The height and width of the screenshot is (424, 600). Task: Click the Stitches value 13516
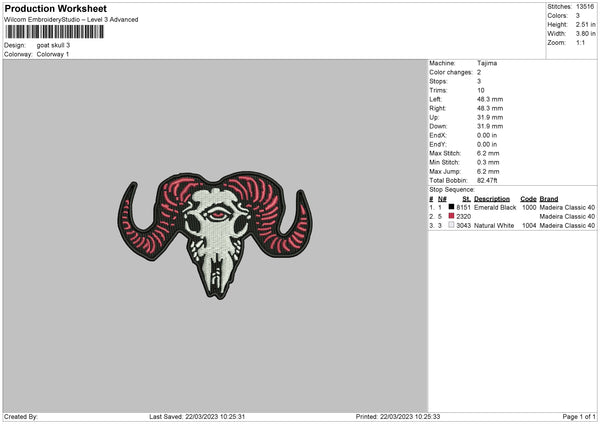pos(585,7)
